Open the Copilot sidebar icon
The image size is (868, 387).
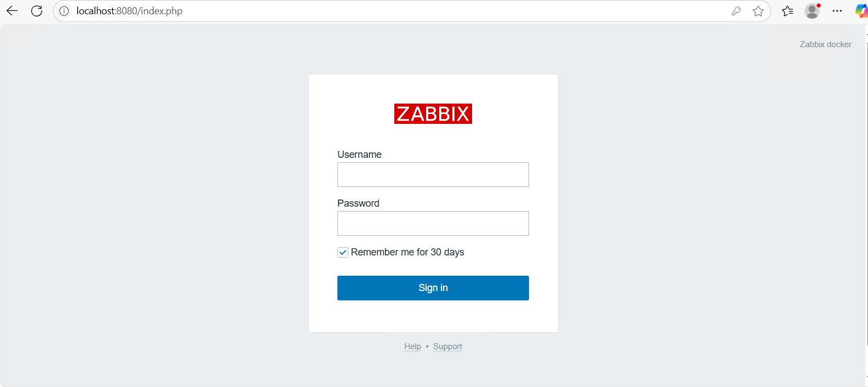click(x=861, y=11)
